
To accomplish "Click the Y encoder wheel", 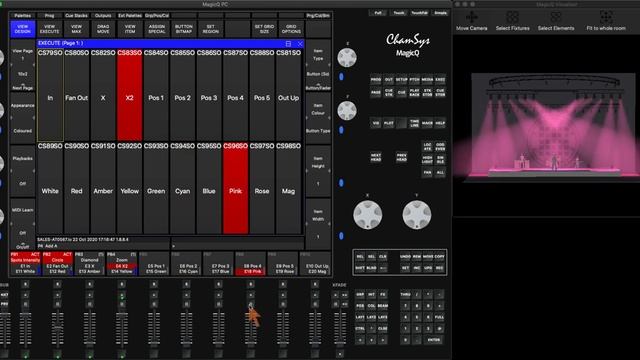I will (417, 215).
